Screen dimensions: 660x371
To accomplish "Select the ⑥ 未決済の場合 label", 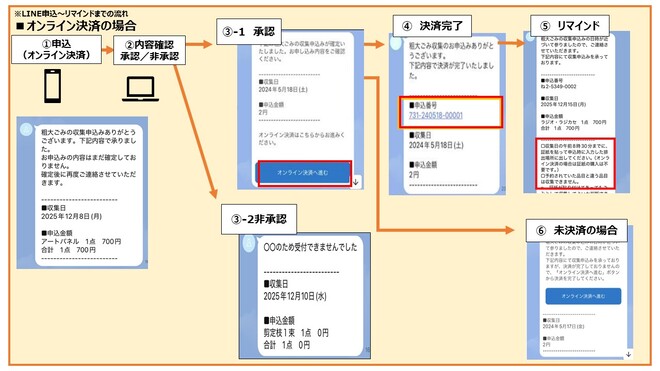I will tap(577, 230).
